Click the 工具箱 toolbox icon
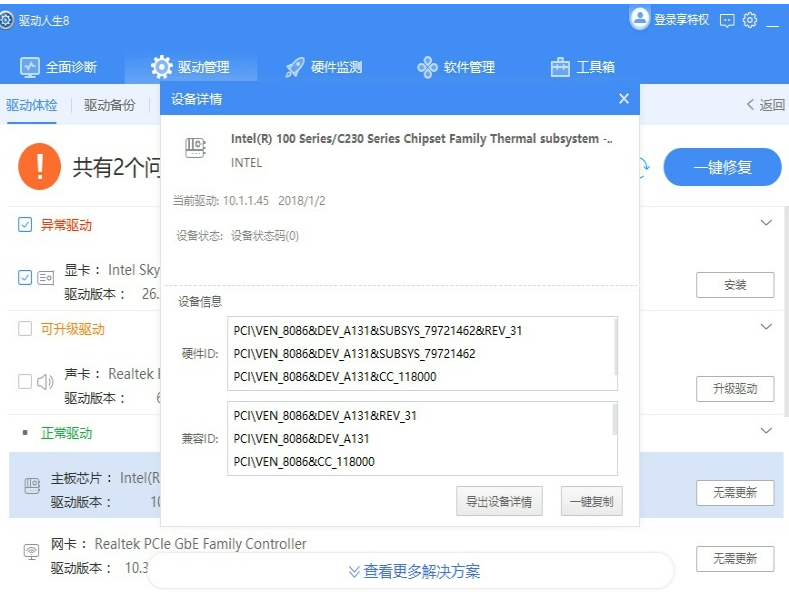Screen dimensions: 789x602 [x=560, y=67]
